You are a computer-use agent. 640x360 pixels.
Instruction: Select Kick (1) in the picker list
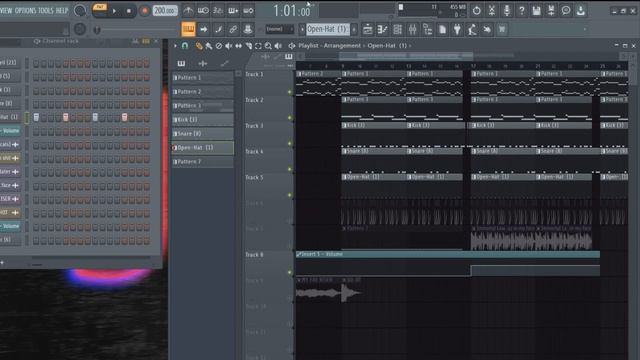(202, 120)
